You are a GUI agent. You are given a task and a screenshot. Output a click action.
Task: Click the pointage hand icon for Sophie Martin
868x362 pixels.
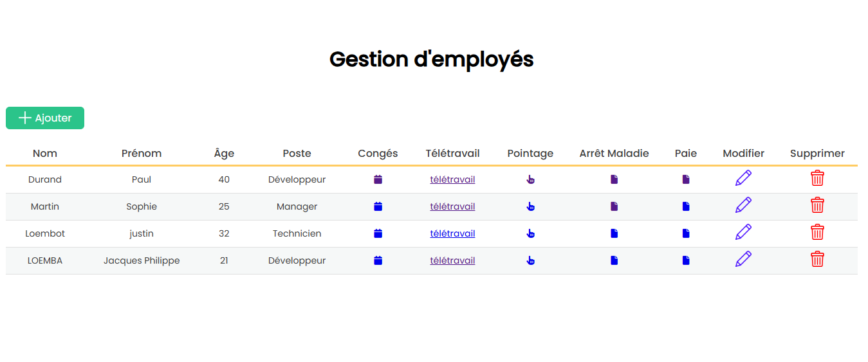pyautogui.click(x=530, y=206)
